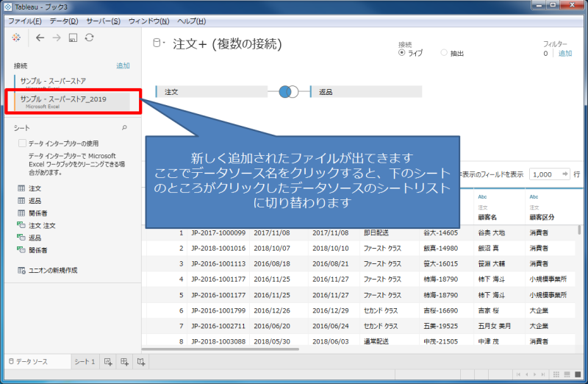Image resolution: width=588 pixels, height=384 pixels.
Task: Click cell 飯真-14980
Action: 440,248
